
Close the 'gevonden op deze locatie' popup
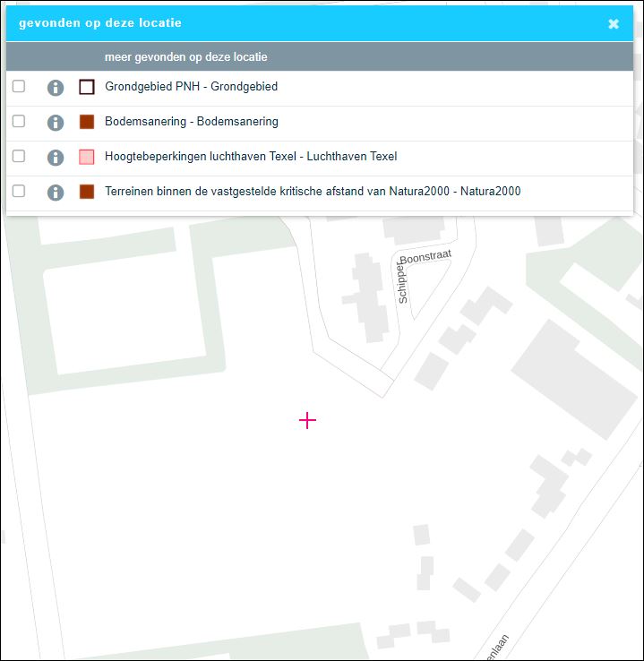[x=614, y=23]
